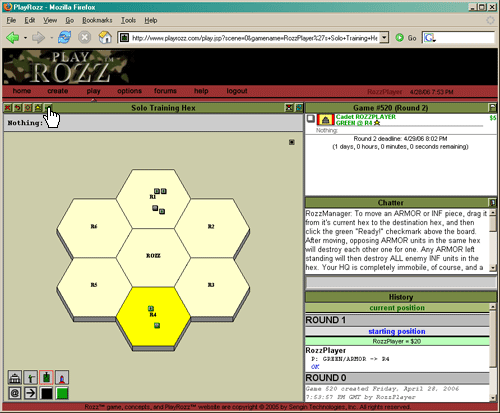
Task: Click Firefox stop button
Action: tap(85, 37)
